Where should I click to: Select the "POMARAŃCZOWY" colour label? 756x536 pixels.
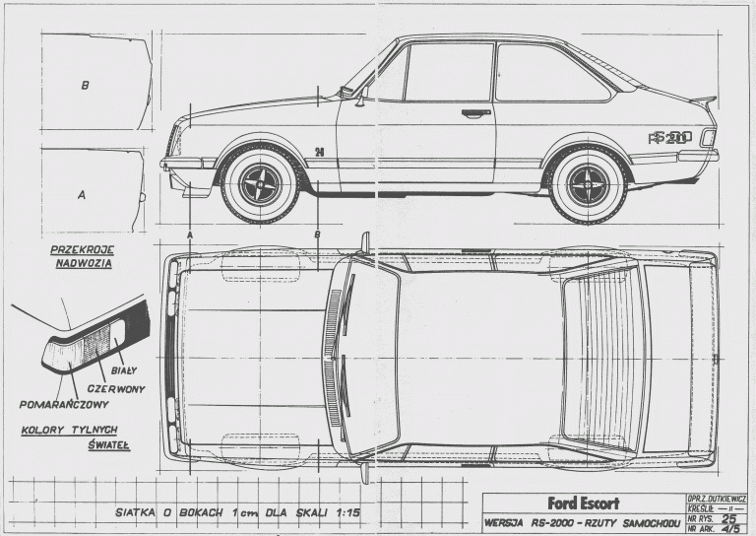(64, 404)
